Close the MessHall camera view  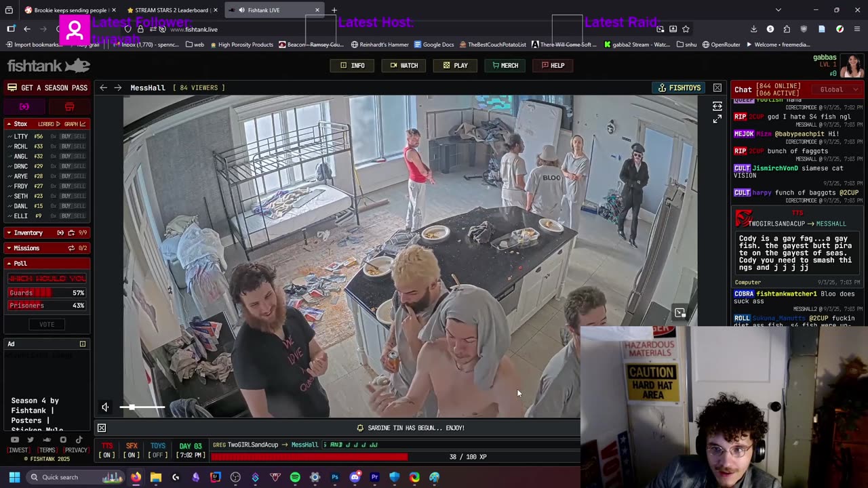(717, 87)
